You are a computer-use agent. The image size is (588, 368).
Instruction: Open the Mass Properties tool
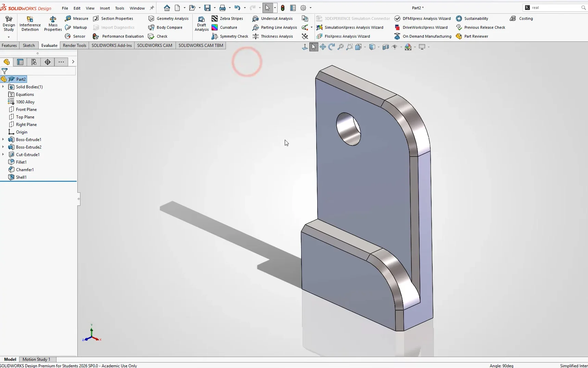(53, 24)
